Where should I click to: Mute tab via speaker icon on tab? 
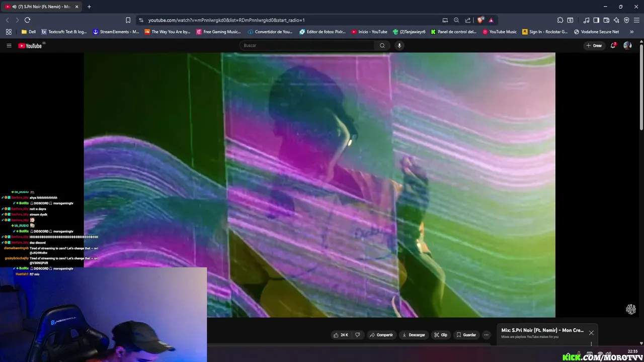point(14,7)
